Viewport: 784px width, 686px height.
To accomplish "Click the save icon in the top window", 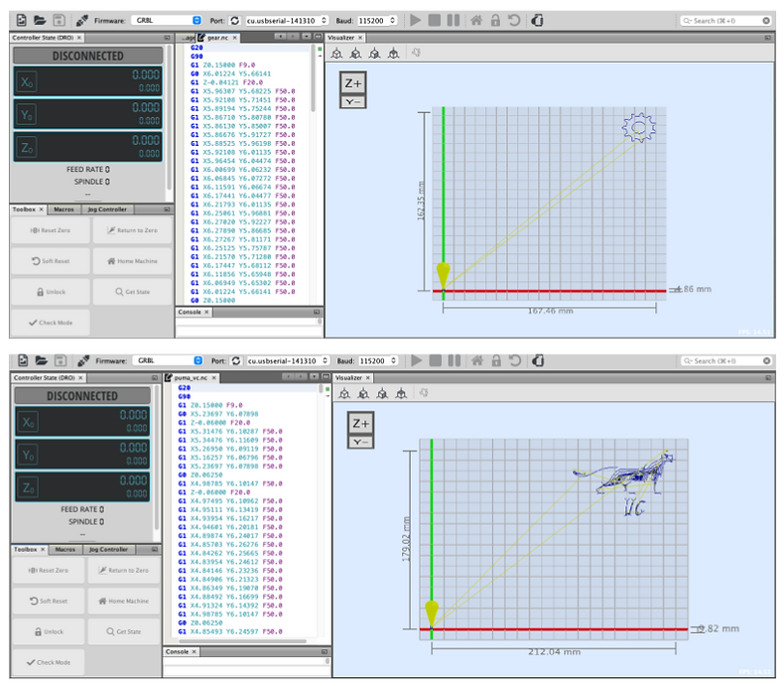I will tap(59, 21).
